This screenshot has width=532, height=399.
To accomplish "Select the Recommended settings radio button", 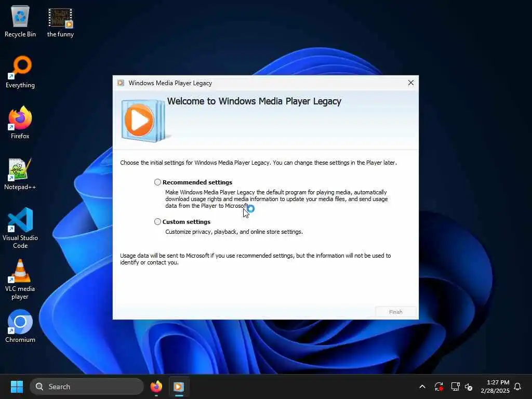I will point(157,182).
